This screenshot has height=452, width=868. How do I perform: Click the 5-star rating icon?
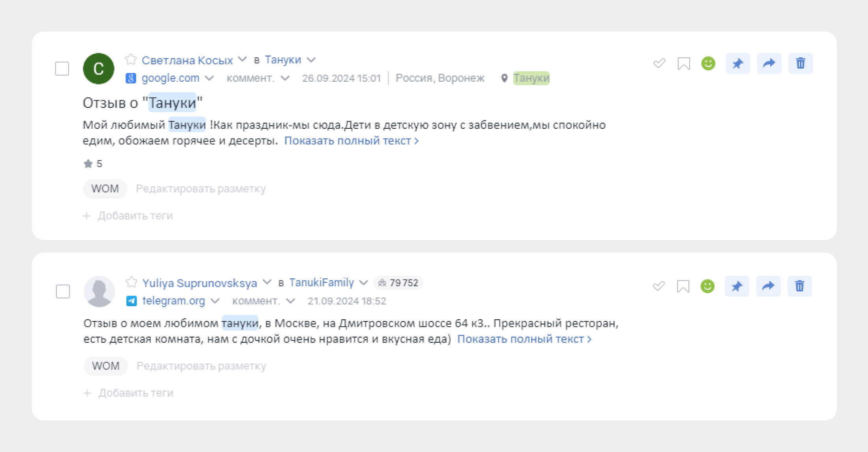[x=88, y=164]
